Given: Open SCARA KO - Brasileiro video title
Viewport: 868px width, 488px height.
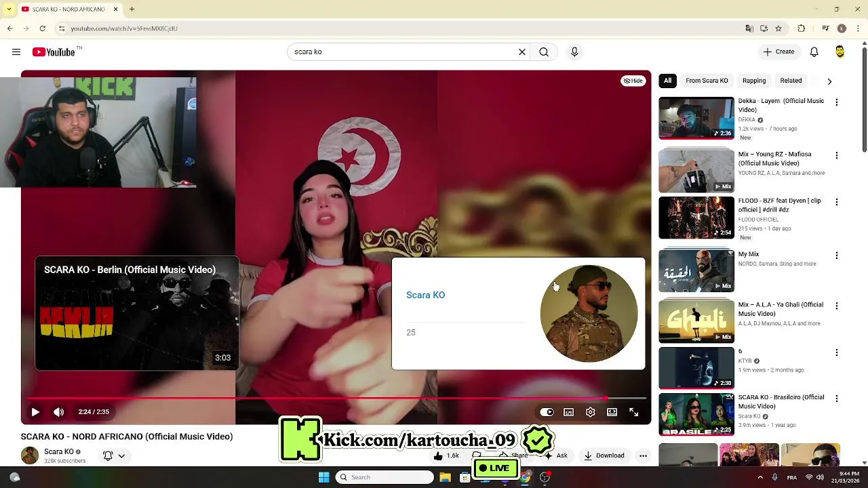Looking at the screenshot, I should coord(781,402).
